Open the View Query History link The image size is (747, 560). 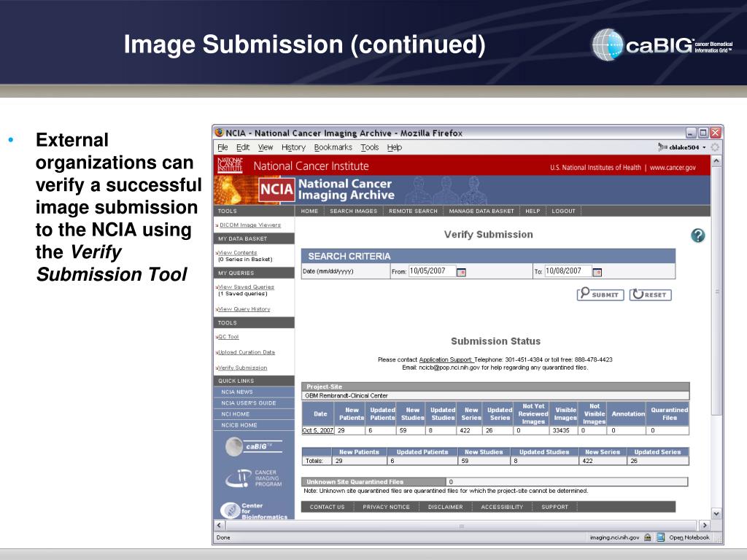(x=244, y=309)
